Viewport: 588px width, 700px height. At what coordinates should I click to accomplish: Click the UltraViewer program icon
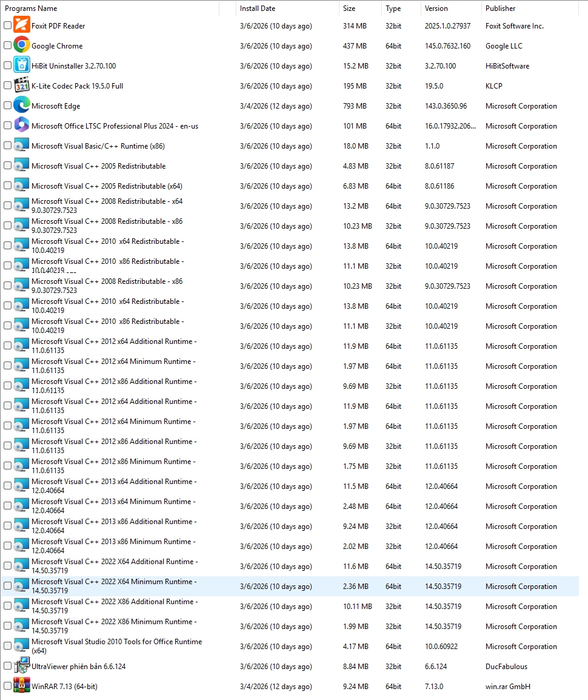coord(22,666)
